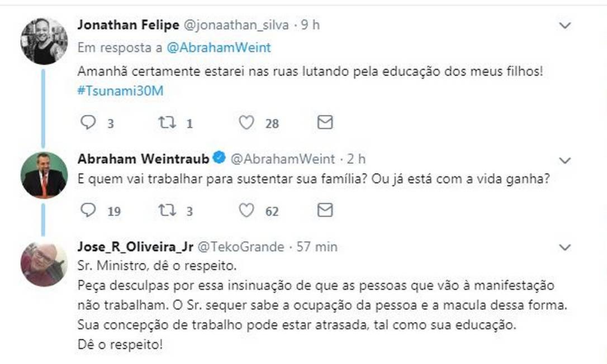Open chevron menu on Jose_R_Oliveira_Jr's tweet
Screen dimensions: 607x364
point(565,247)
